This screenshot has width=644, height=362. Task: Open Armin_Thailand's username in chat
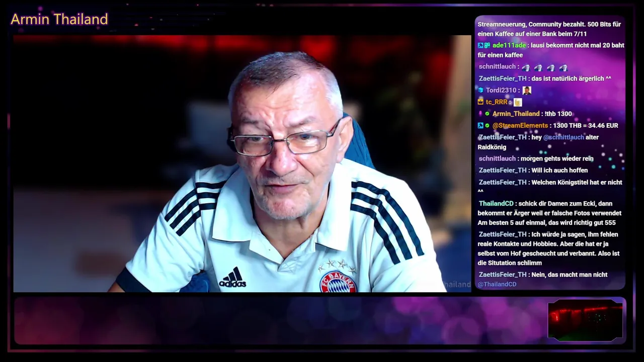(x=516, y=114)
